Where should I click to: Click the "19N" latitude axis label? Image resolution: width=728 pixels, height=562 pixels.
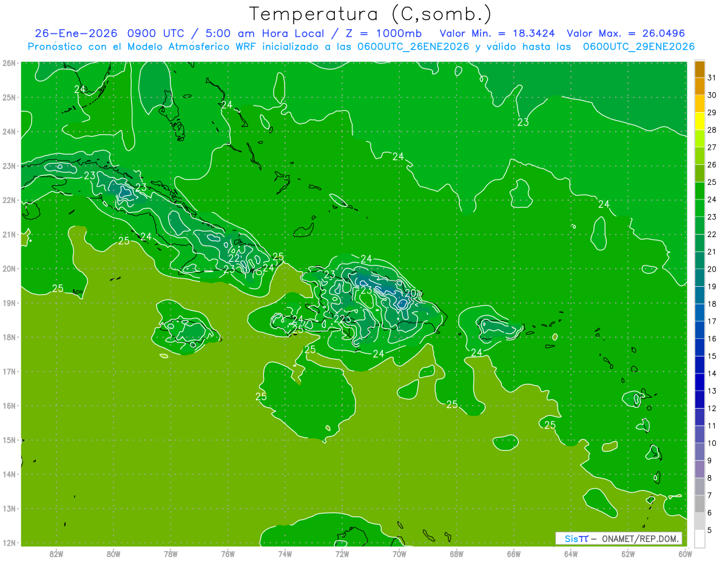(x=9, y=303)
